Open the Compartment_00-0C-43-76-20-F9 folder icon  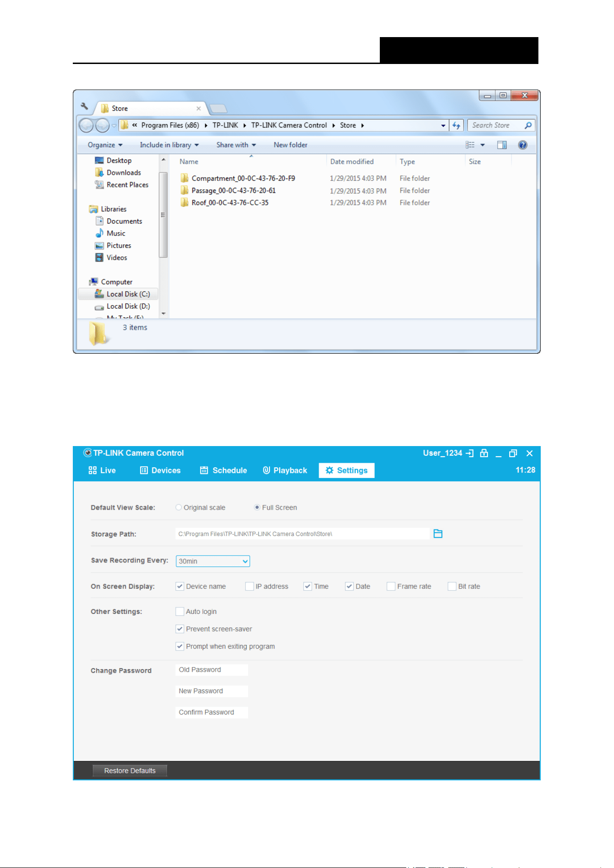click(185, 178)
